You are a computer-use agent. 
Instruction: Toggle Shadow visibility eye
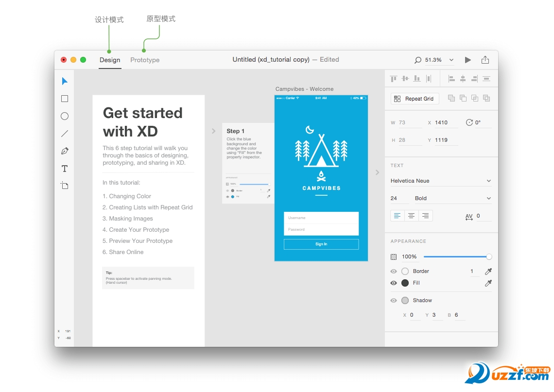pyautogui.click(x=394, y=300)
